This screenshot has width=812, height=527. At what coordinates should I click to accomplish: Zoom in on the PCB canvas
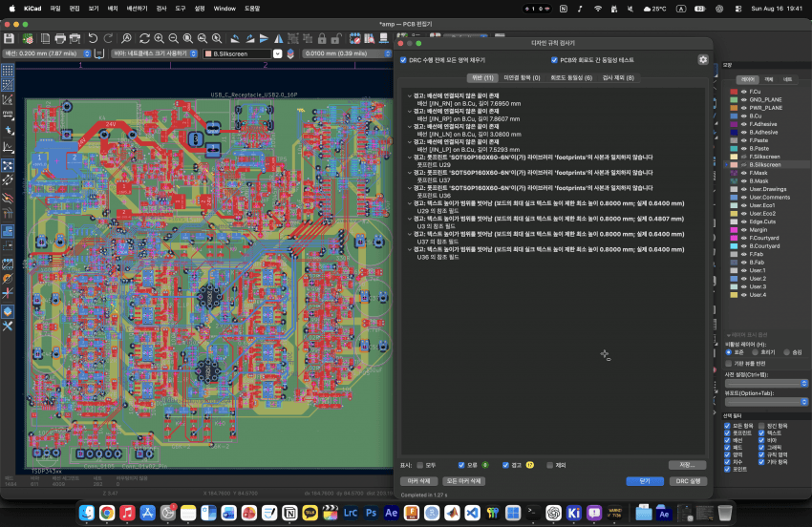(x=159, y=38)
